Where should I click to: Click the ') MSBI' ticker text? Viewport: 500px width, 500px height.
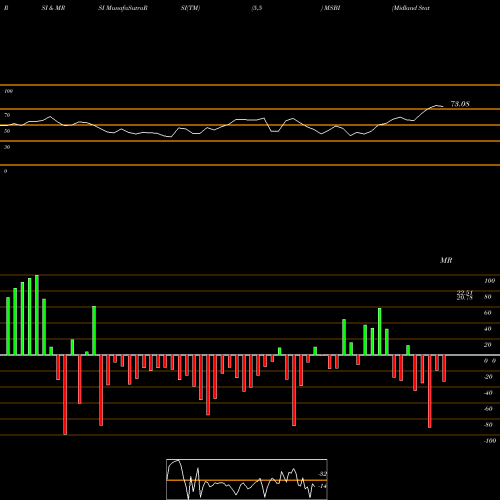click(330, 8)
